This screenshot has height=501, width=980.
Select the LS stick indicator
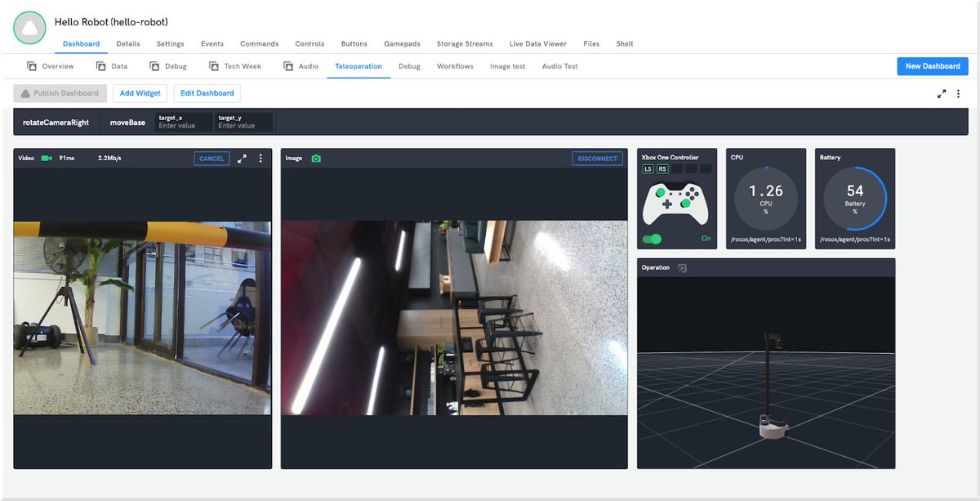coord(648,169)
